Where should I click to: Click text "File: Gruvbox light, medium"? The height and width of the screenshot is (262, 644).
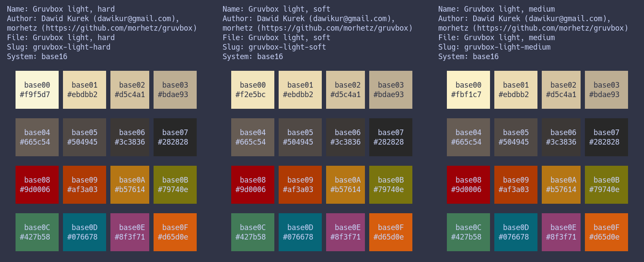(x=496, y=38)
